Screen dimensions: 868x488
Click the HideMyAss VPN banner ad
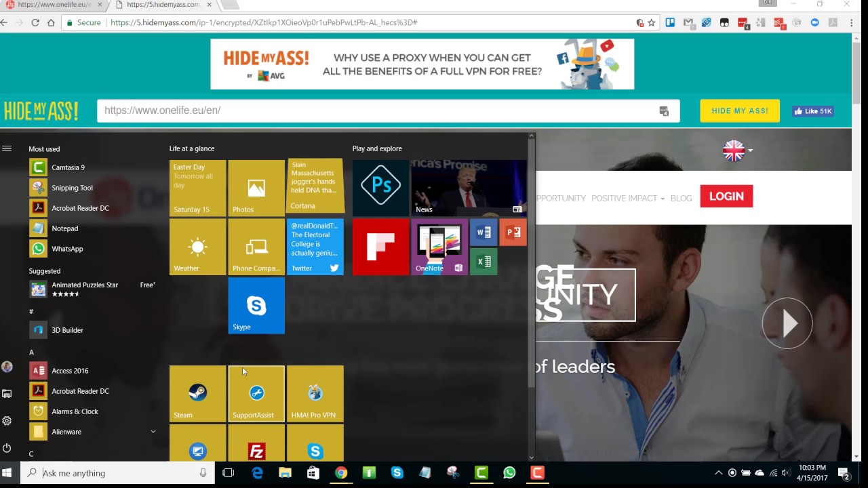click(422, 64)
